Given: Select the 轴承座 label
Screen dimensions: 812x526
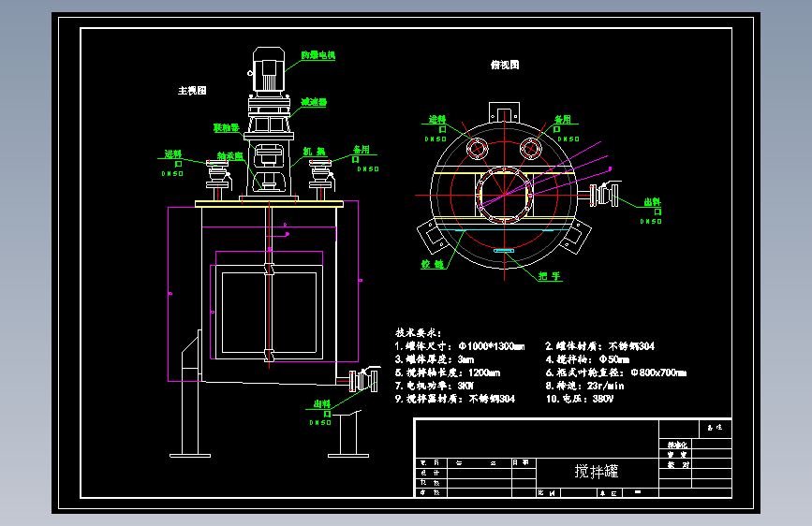Looking at the screenshot, I should [230, 155].
